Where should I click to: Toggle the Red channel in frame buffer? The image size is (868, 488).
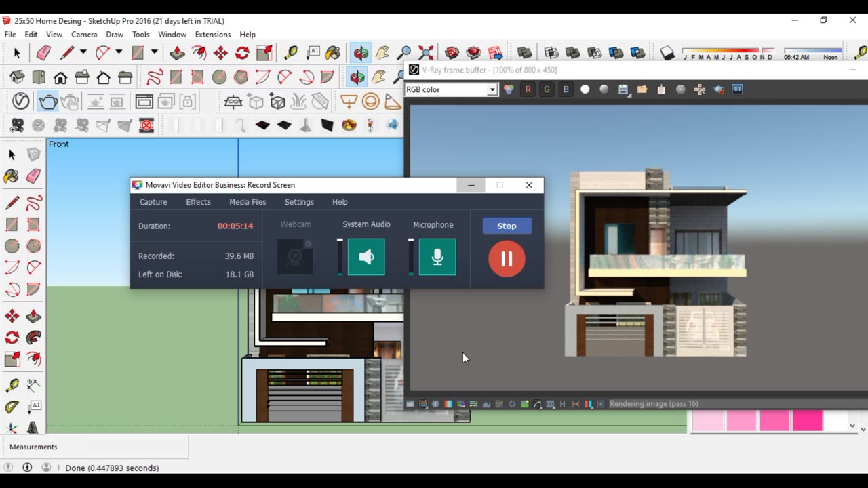coord(528,89)
